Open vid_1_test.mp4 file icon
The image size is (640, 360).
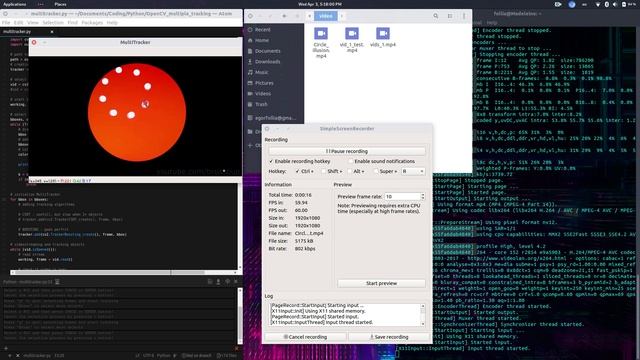[x=352, y=33]
